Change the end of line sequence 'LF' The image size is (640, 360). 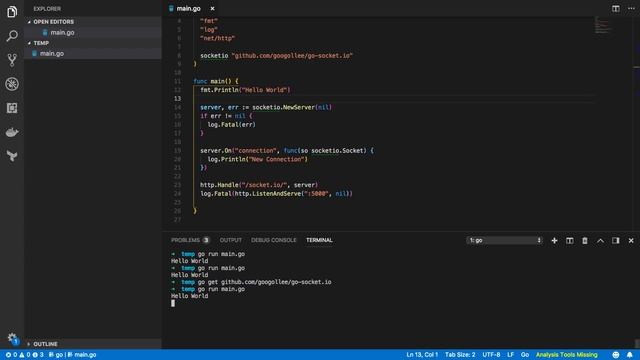pyautogui.click(x=510, y=355)
